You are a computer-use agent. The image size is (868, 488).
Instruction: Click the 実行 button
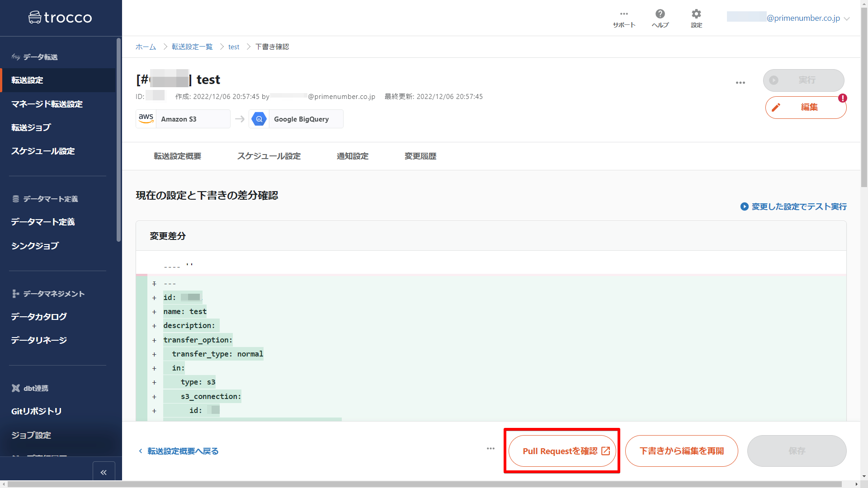[803, 80]
